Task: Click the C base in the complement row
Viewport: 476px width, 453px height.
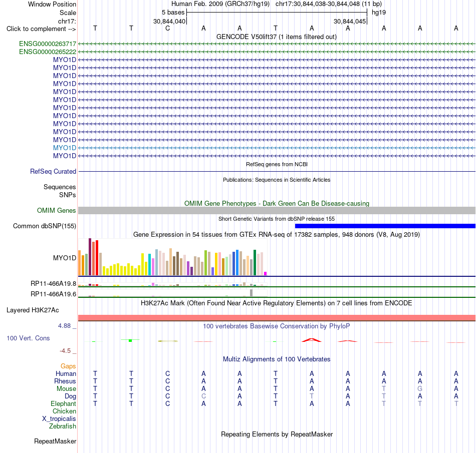Action: point(167,29)
